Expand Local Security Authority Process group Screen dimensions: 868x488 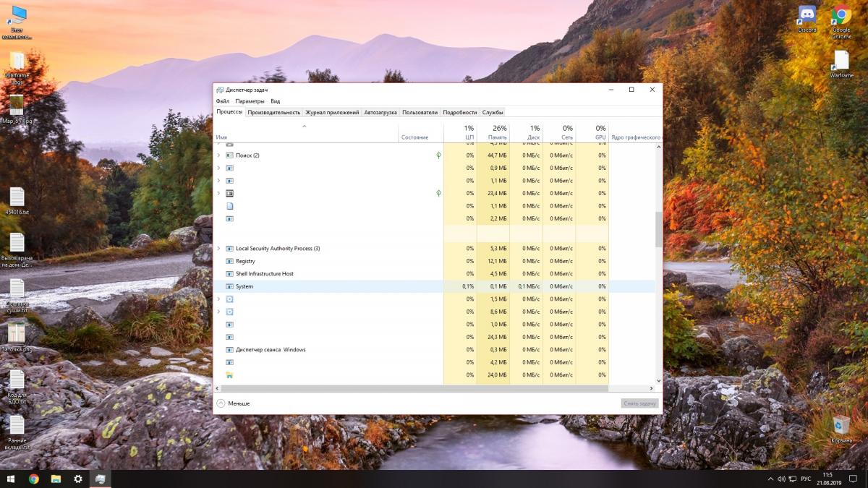[x=218, y=249]
